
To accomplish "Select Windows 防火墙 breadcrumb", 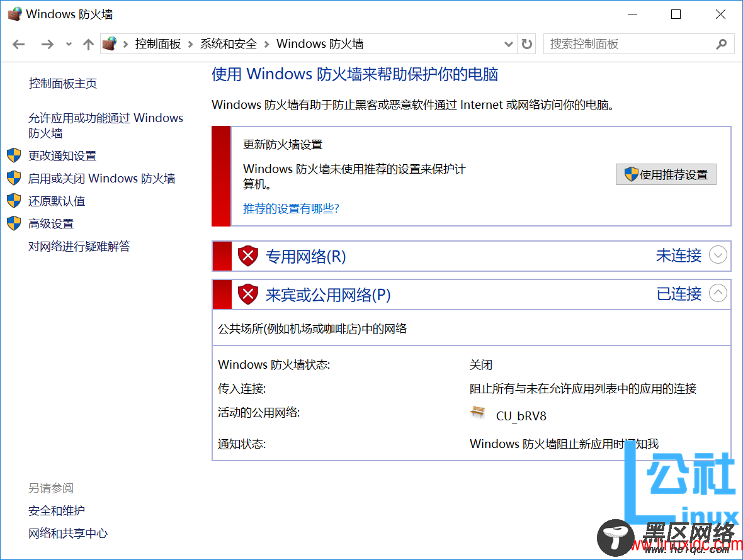I will (x=320, y=44).
